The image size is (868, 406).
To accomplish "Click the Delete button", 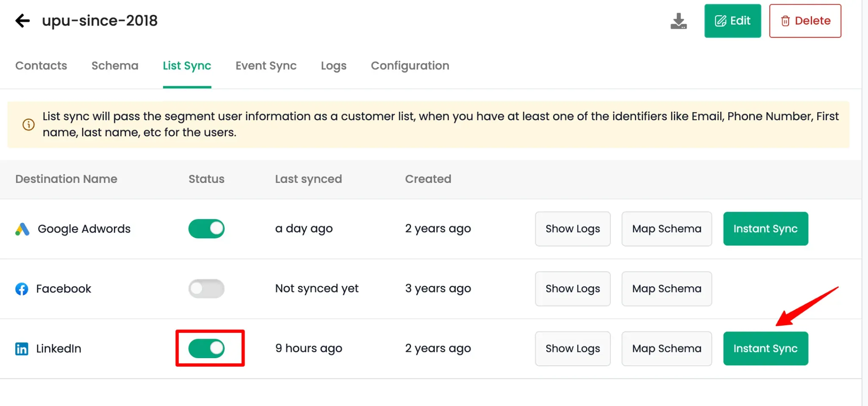I will click(805, 21).
